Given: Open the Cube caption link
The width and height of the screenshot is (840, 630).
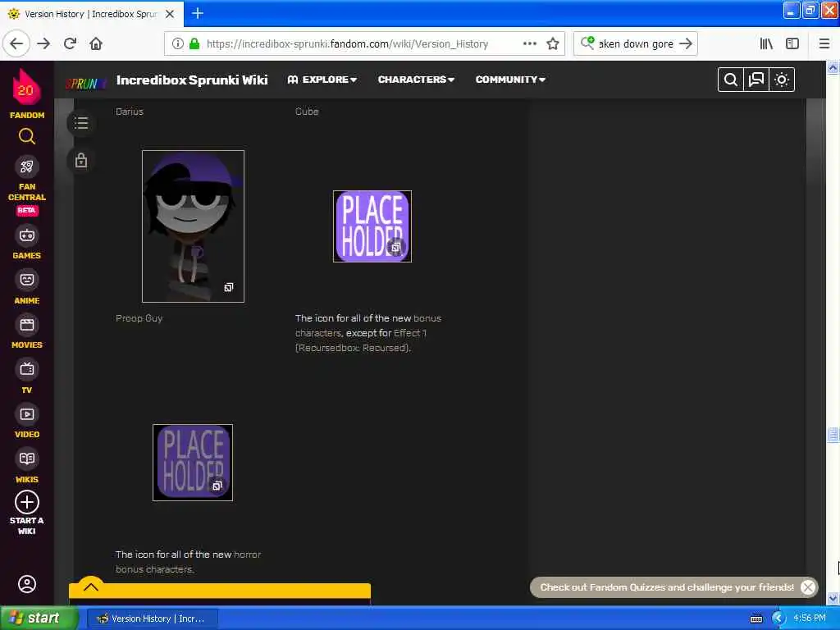Looking at the screenshot, I should coord(307,112).
